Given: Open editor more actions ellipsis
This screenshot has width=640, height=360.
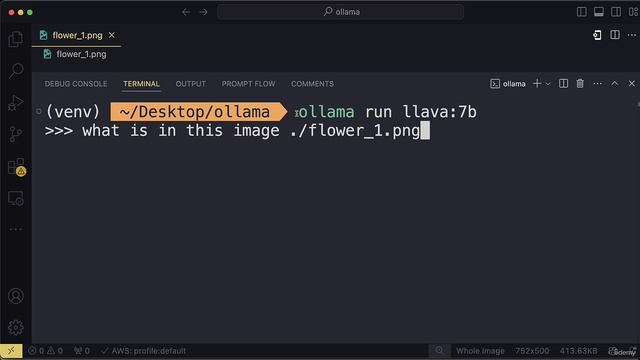Looking at the screenshot, I should pos(632,35).
